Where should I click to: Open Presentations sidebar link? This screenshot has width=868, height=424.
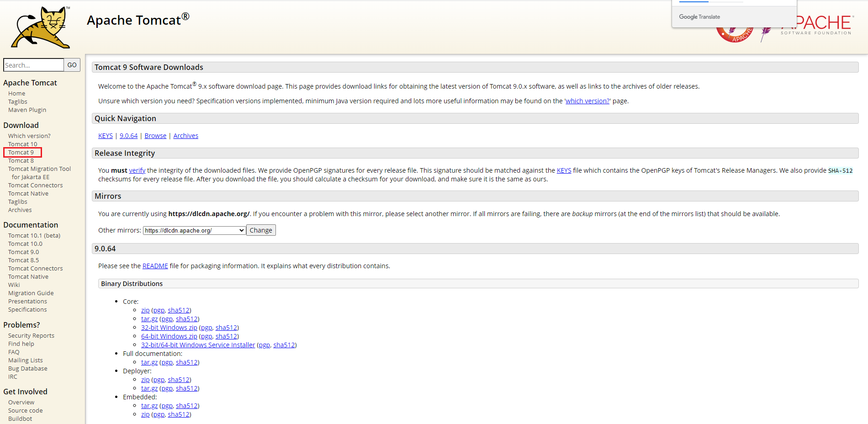[27, 301]
